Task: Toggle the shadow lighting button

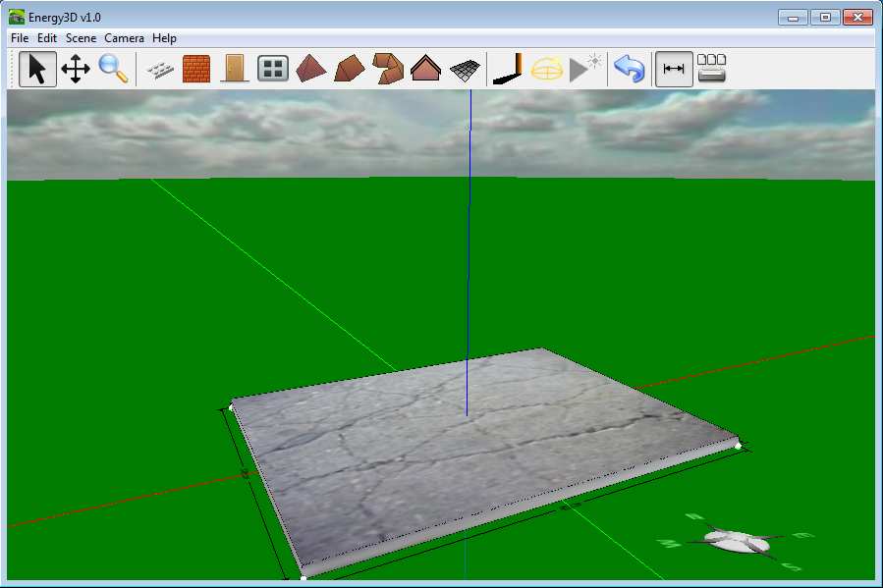Action: [x=509, y=69]
